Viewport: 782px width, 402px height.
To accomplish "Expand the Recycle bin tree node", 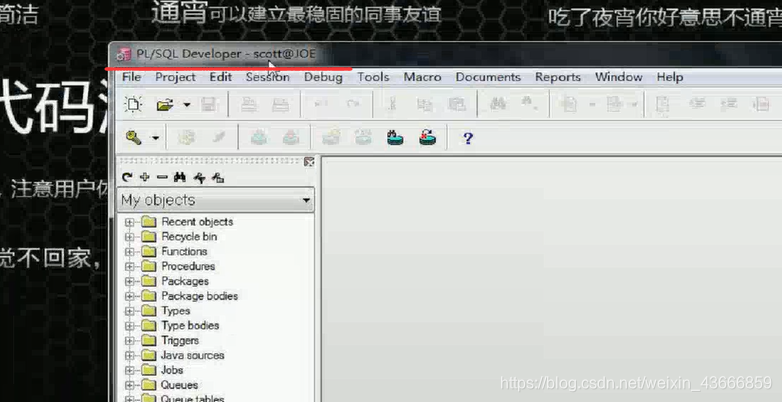I will pos(130,237).
